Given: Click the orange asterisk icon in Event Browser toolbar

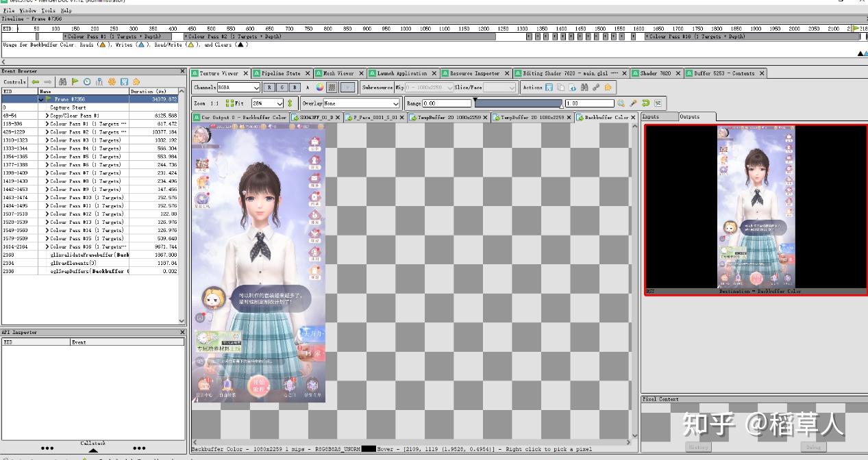Looking at the screenshot, I should pos(112,81).
